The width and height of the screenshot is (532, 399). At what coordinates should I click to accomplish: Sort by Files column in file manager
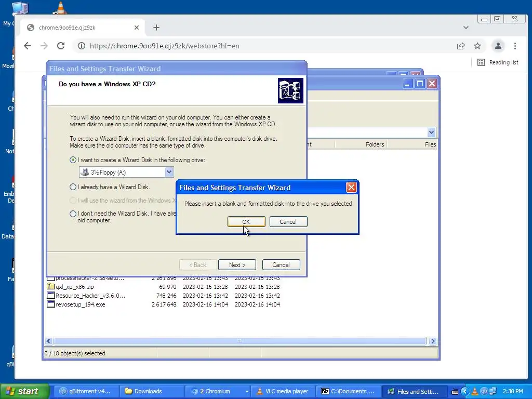point(412,144)
